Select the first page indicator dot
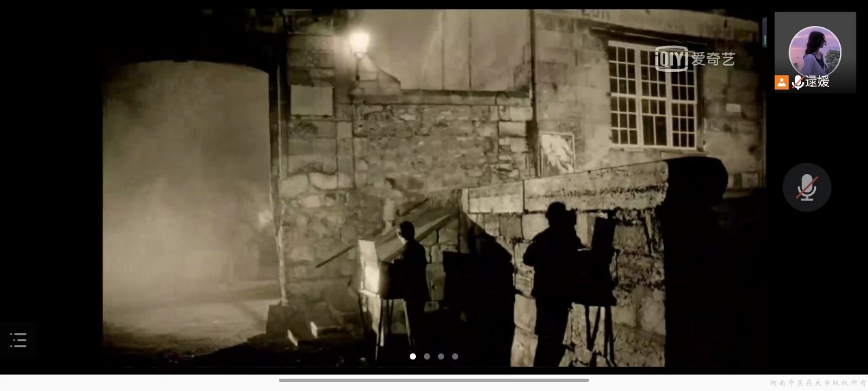The height and width of the screenshot is (391, 868). tap(412, 356)
